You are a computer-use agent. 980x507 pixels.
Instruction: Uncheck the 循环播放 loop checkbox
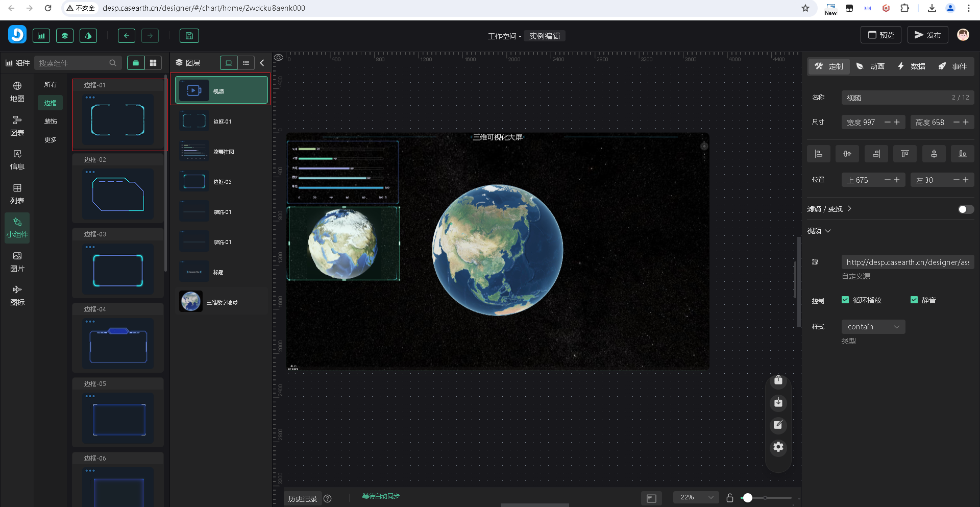click(x=845, y=300)
